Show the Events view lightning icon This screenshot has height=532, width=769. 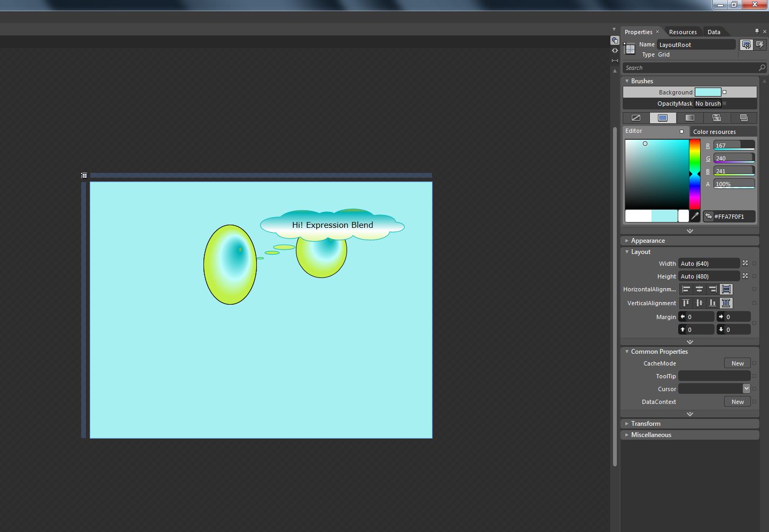760,45
